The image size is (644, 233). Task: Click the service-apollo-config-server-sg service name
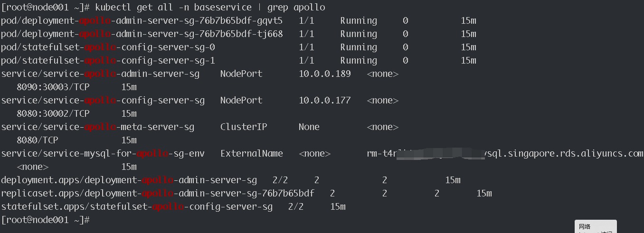(103, 100)
